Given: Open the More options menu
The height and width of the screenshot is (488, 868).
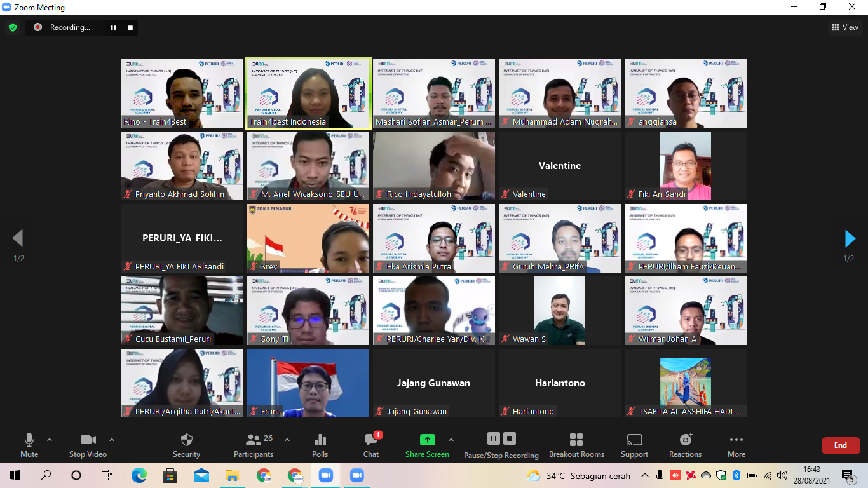Looking at the screenshot, I should pos(736,445).
